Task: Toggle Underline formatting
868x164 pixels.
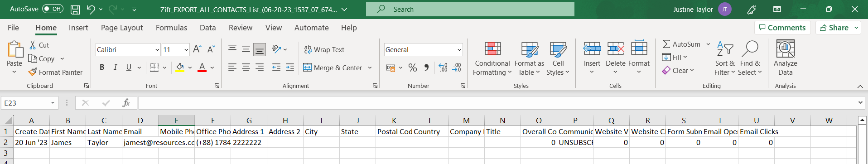Action: (129, 68)
